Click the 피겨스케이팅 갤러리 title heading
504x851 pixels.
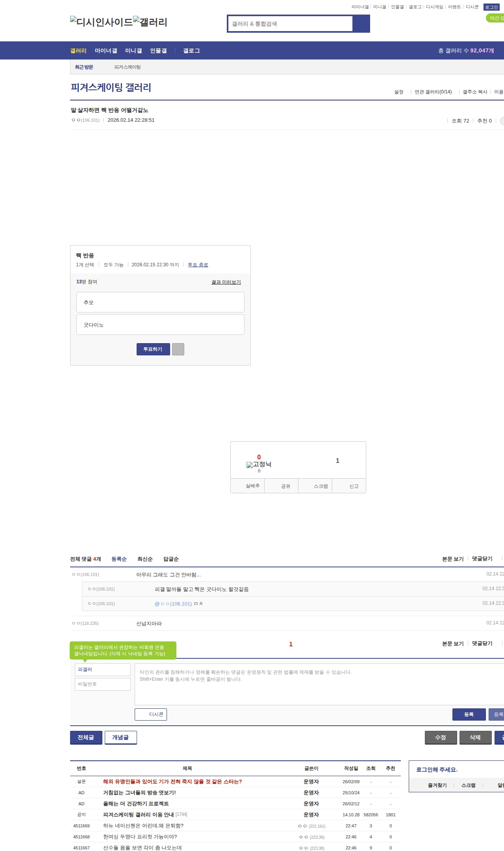[111, 87]
